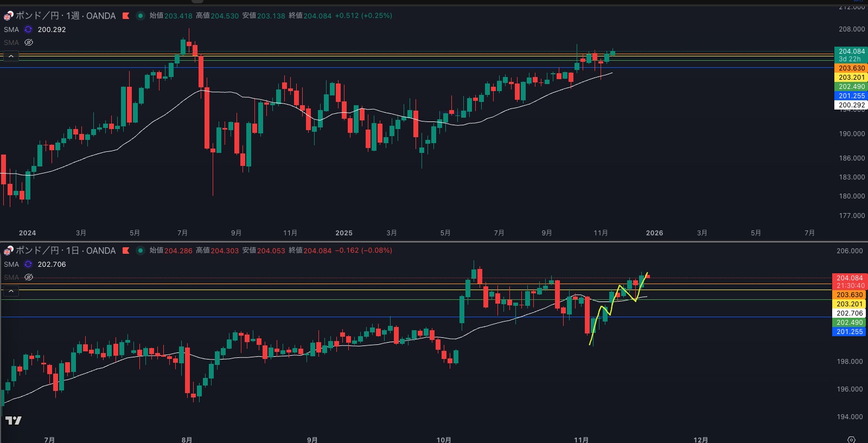Screen dimensions: 868x443
Task: Click the GBP/JPY flag icon on weekly chart
Action: pos(8,16)
